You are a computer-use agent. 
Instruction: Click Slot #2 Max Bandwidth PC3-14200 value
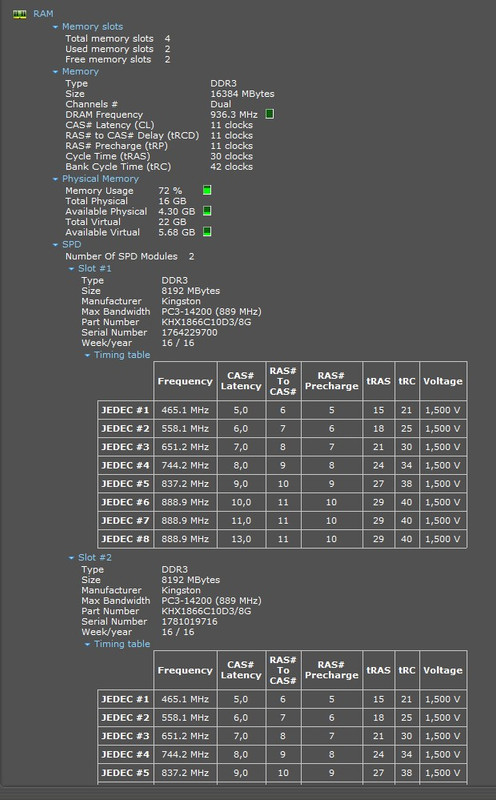(x=211, y=601)
